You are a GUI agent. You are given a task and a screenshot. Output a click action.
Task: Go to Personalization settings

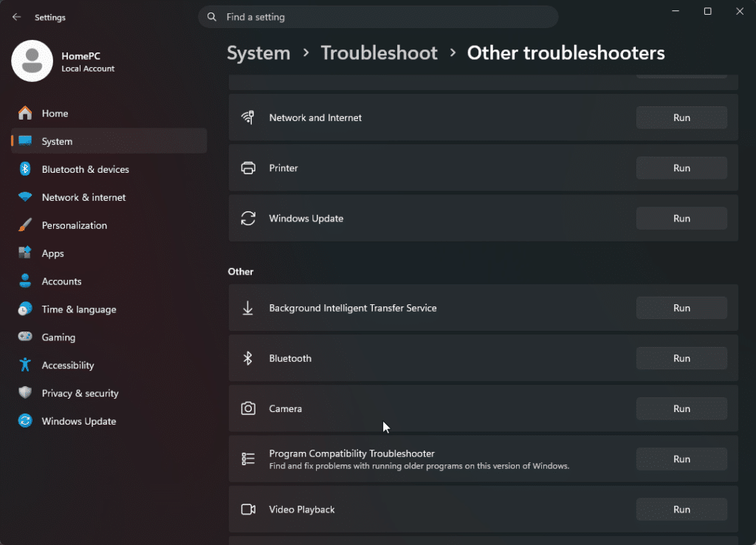[109, 224]
